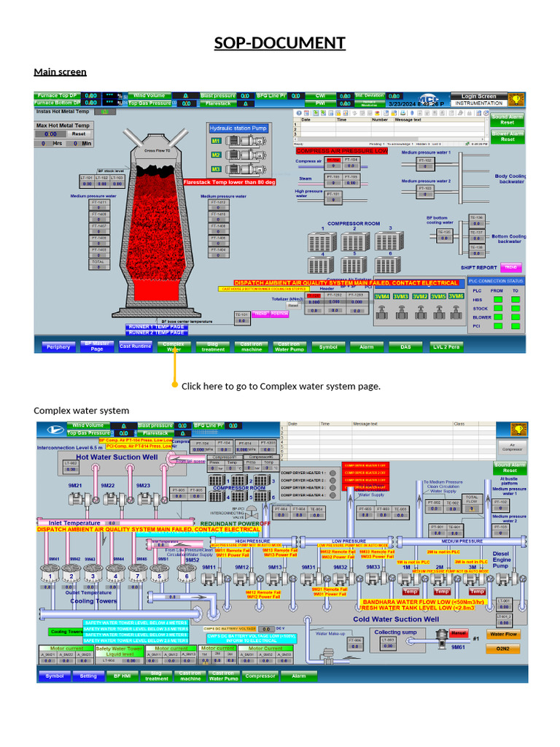This screenshot has height=747, width=560.
Task: Click Blower Alarm Reset button
Action: pos(507,136)
